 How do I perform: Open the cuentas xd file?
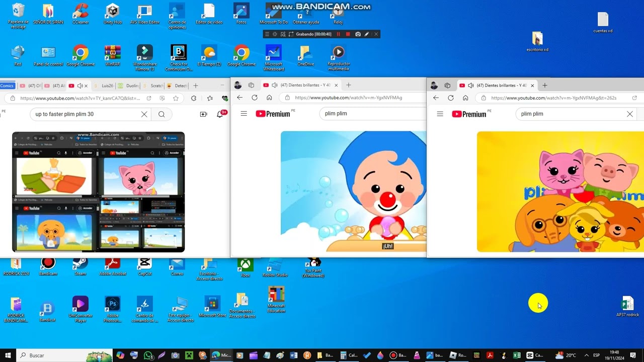click(x=603, y=23)
